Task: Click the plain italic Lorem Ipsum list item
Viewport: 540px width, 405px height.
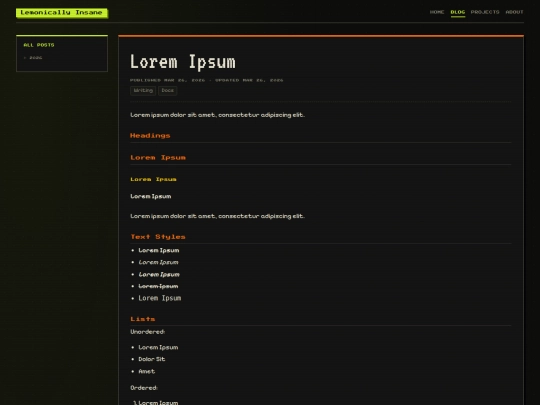Action: 158,262
